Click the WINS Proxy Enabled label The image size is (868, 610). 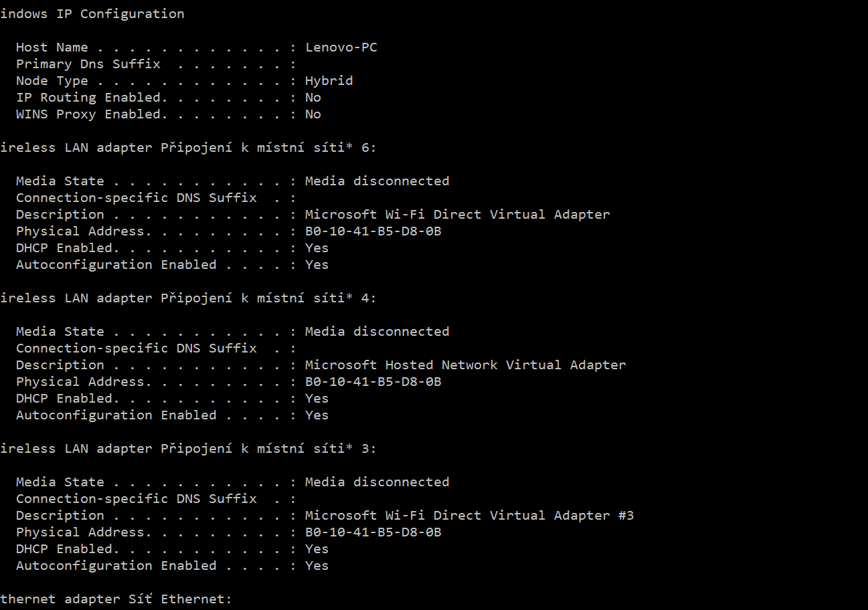pos(88,114)
